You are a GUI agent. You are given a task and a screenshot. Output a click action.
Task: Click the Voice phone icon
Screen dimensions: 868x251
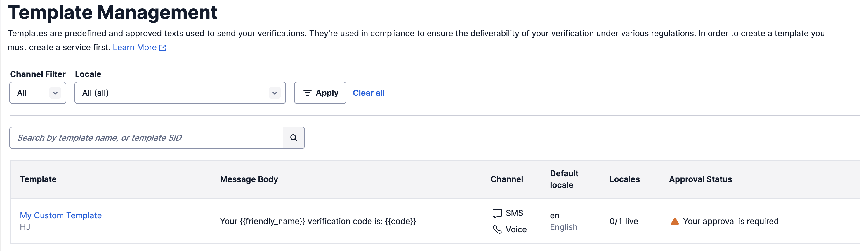pos(497,229)
